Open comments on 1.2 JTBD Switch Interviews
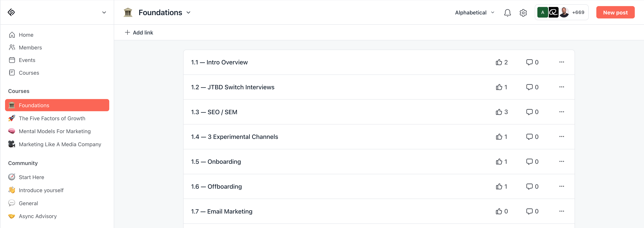 [x=529, y=87]
